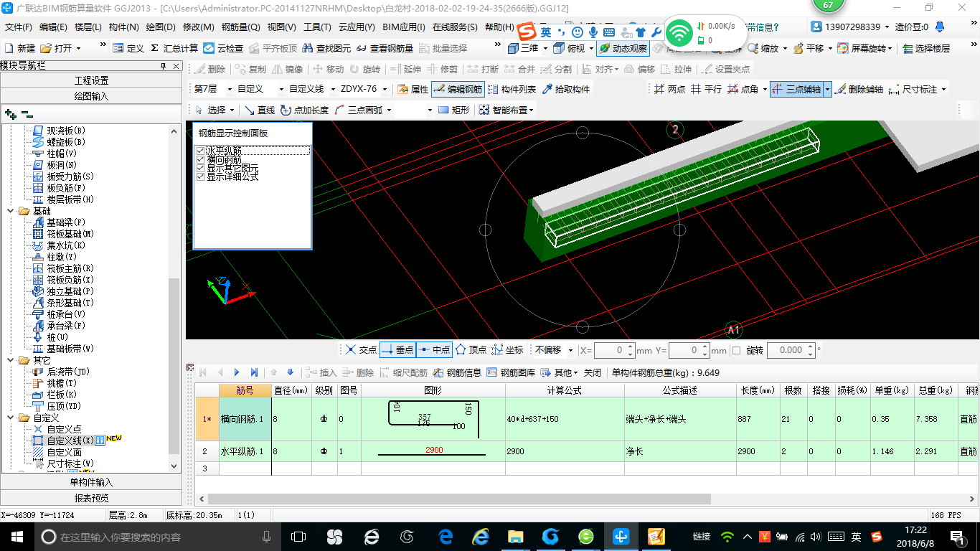Screen dimensions: 980x551
Task: Click the 删除辅轴 delete auxiliary axis tool
Action: click(x=859, y=90)
